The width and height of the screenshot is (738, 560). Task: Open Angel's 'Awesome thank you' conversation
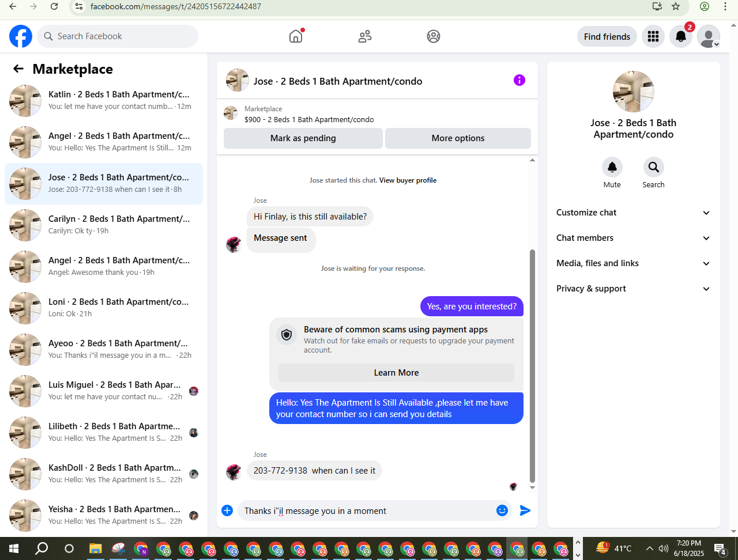[x=104, y=267]
